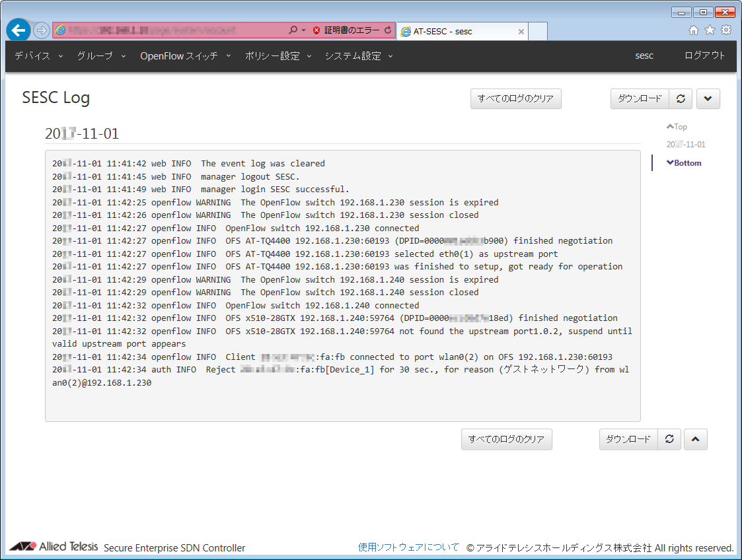The image size is (742, 560).
Task: Open the OpenFlow スイッチ menu
Action: click(186, 56)
